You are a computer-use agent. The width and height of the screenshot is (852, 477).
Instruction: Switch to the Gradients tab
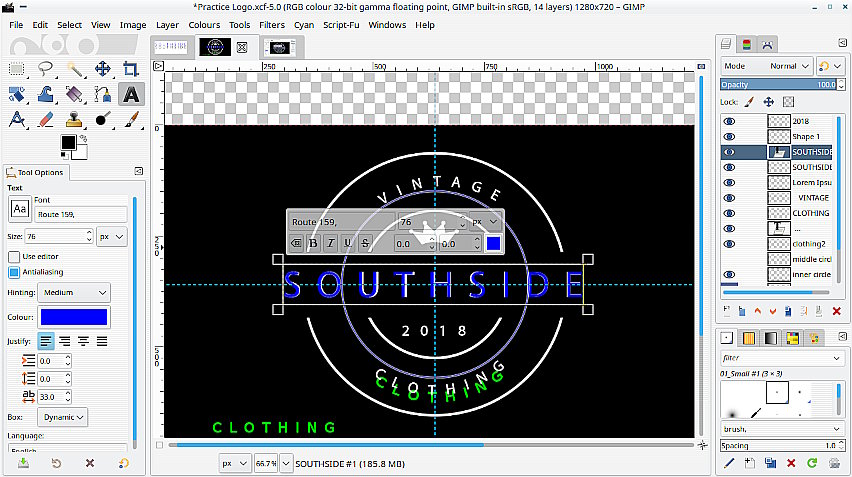770,338
